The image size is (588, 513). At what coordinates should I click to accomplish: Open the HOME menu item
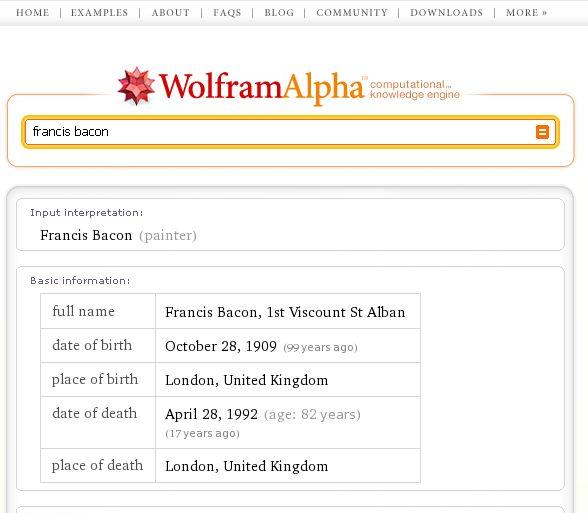(33, 13)
